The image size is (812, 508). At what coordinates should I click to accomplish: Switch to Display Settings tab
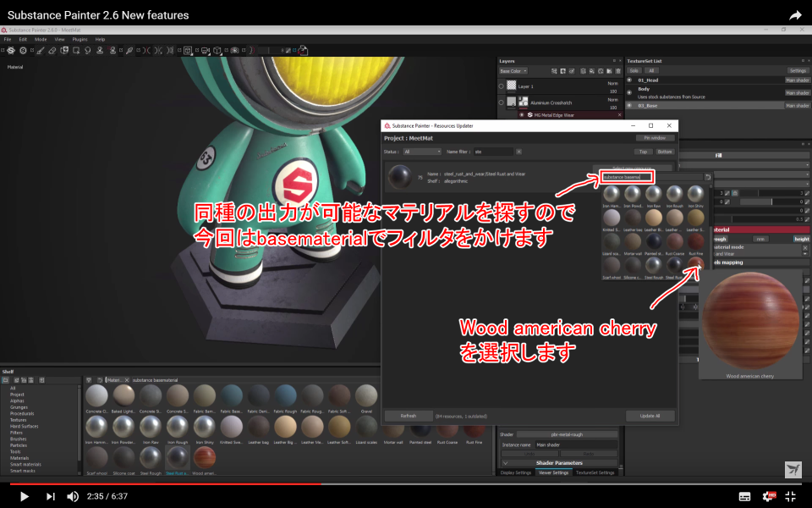516,472
